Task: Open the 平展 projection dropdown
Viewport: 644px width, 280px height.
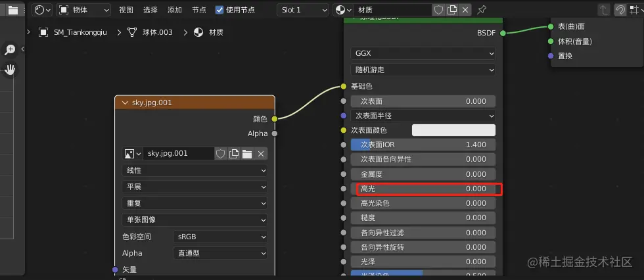Action: [x=195, y=187]
